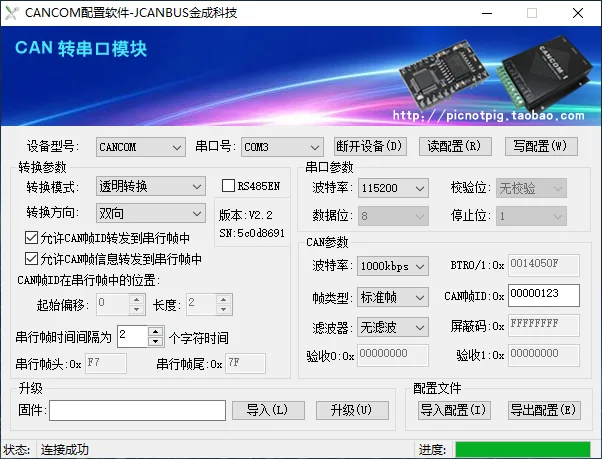Click the 长度 down arrow

[223, 309]
